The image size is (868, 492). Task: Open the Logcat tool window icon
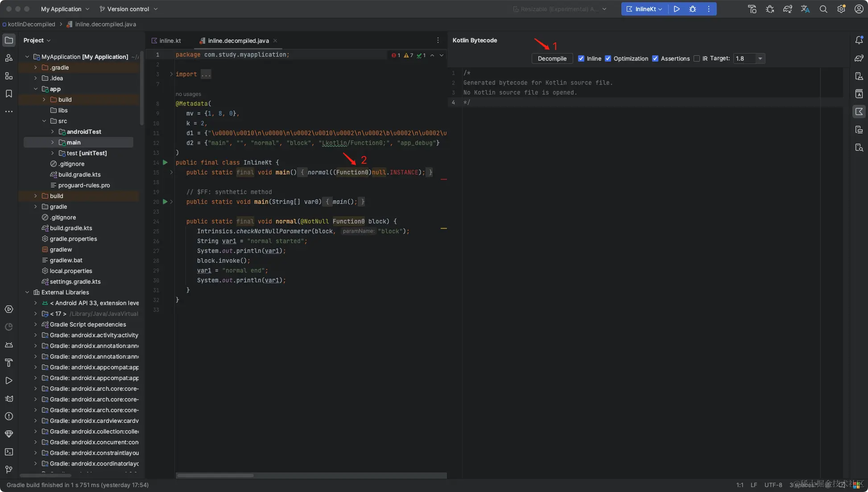9,398
